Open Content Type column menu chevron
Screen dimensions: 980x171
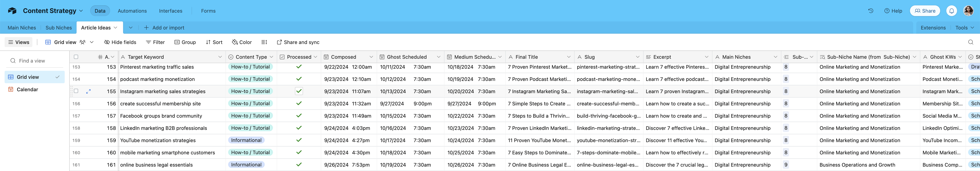click(271, 57)
